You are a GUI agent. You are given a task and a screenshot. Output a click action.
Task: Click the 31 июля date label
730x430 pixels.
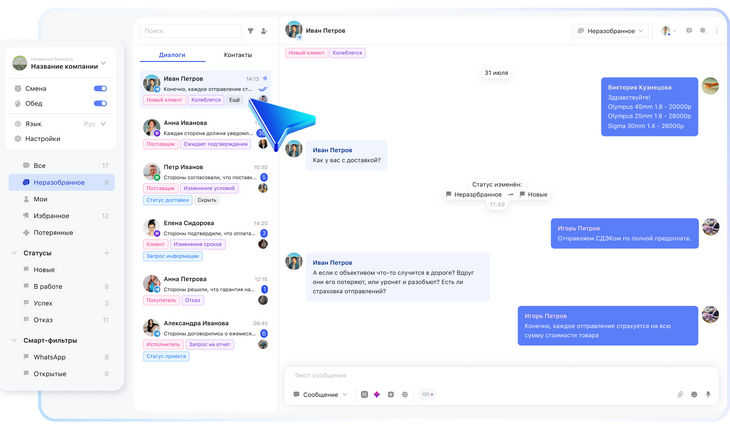pos(496,73)
